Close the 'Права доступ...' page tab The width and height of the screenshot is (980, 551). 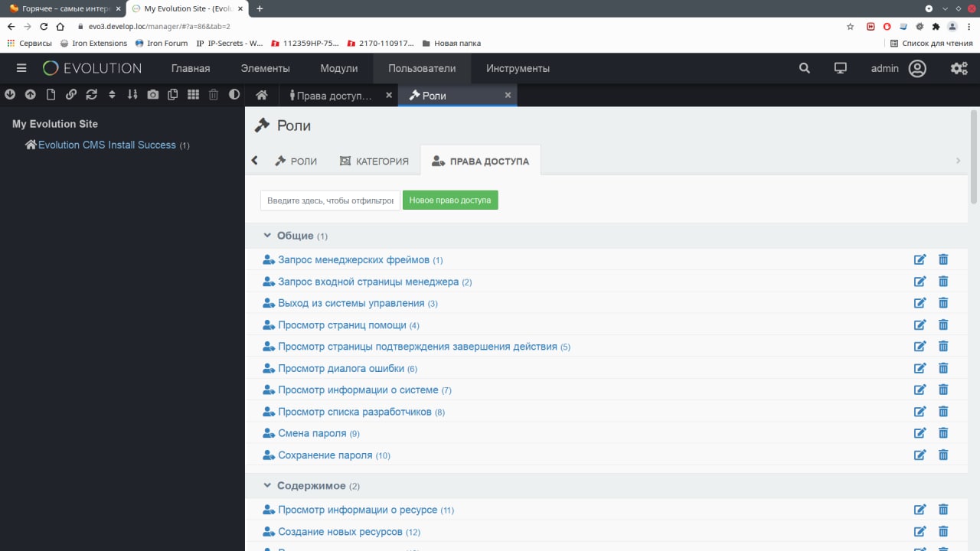point(389,95)
